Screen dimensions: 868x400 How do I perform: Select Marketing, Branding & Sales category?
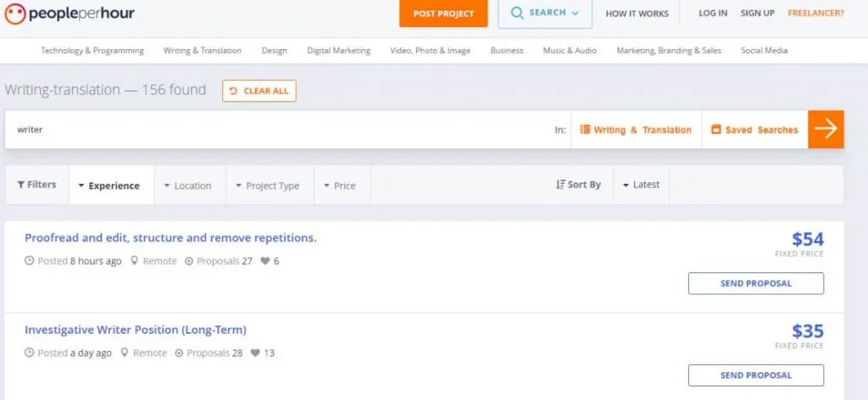(669, 50)
